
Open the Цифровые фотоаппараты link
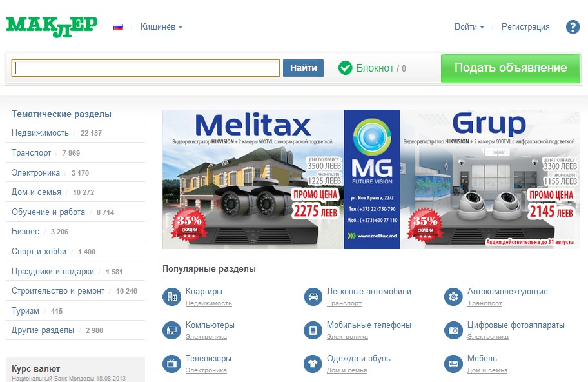[x=516, y=325]
